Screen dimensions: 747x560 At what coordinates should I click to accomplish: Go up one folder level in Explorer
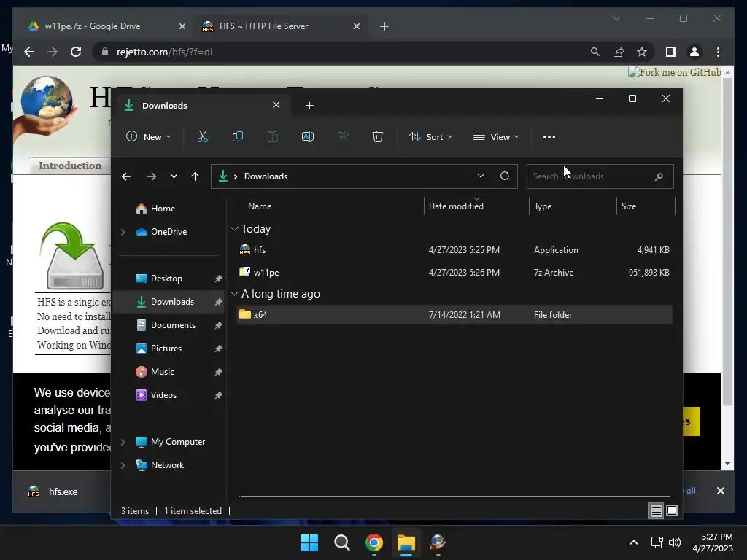(x=195, y=176)
